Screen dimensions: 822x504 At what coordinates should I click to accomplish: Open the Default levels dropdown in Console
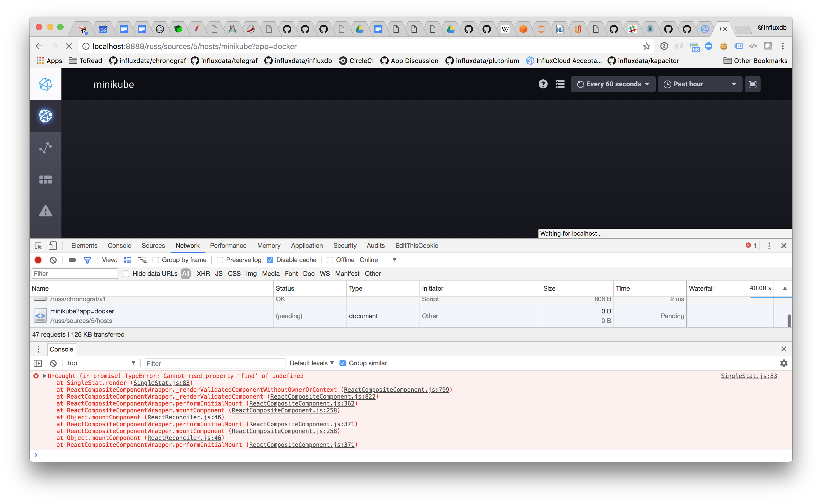(x=311, y=363)
